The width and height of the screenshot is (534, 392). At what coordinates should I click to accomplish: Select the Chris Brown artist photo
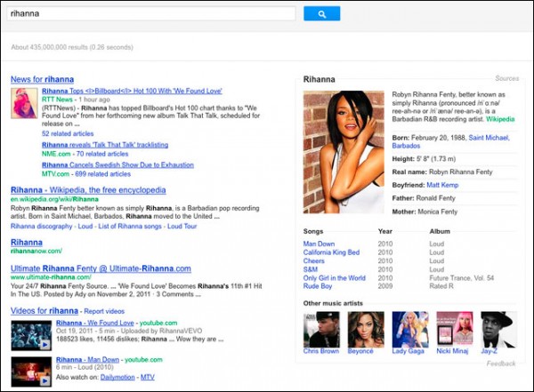[x=320, y=329]
